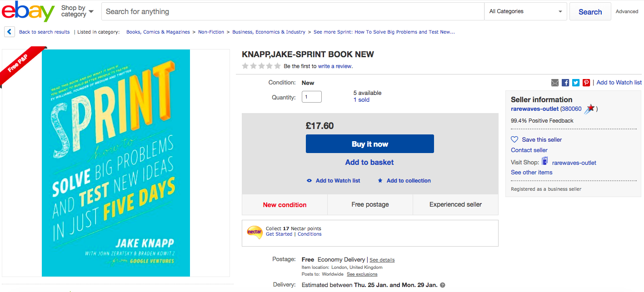Click Add to basket
The height and width of the screenshot is (292, 644).
[369, 162]
